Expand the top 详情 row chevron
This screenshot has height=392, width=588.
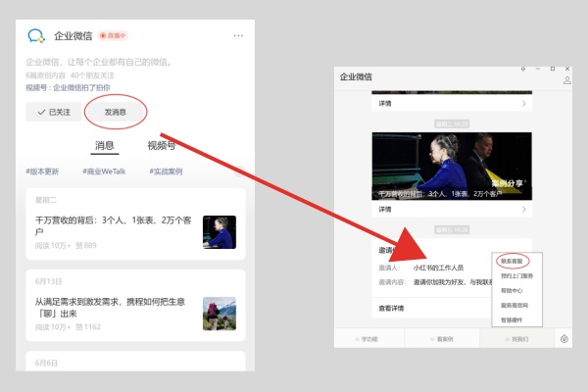(x=524, y=104)
